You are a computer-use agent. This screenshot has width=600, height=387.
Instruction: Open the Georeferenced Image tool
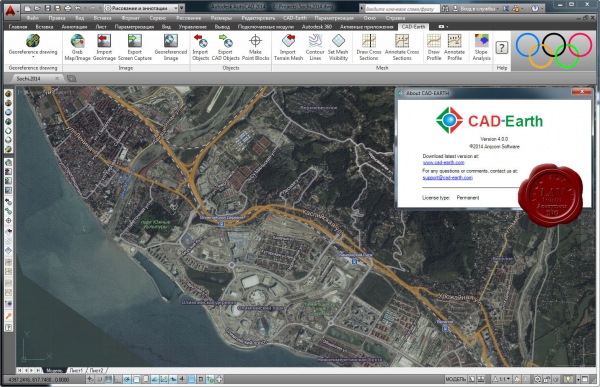[171, 47]
